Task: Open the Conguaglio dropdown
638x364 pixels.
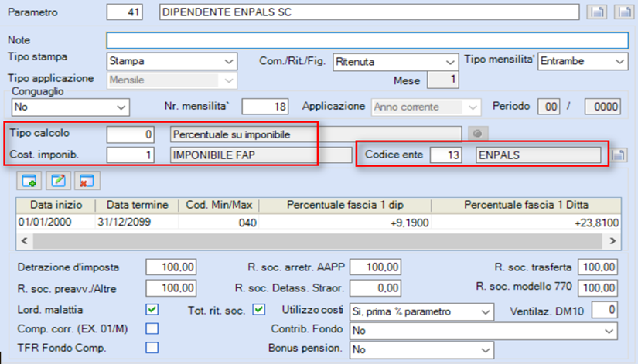Action: tap(70, 107)
